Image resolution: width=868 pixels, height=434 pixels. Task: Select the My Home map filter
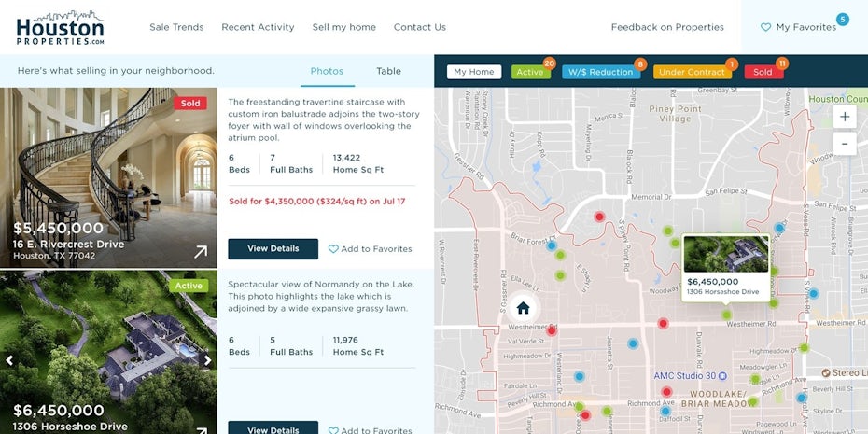[x=474, y=72]
